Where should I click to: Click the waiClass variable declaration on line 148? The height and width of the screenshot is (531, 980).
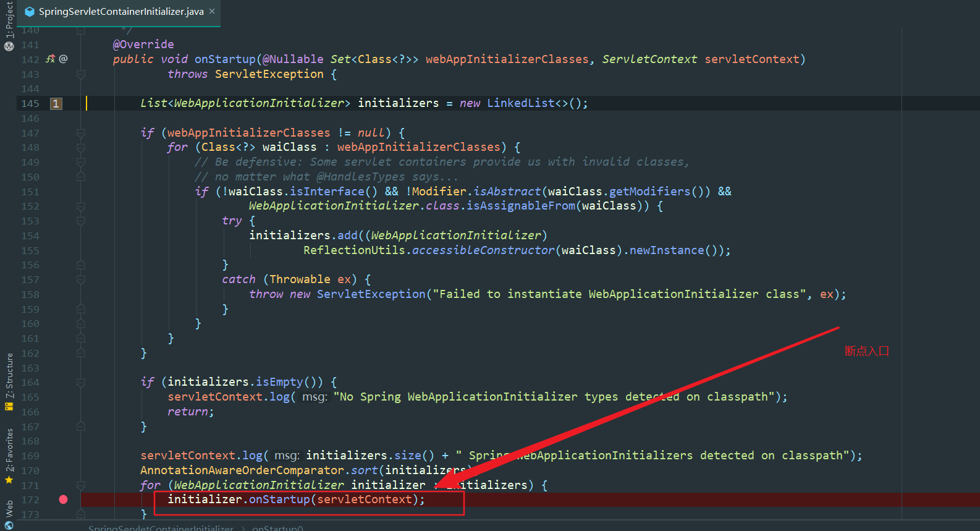[x=290, y=147]
